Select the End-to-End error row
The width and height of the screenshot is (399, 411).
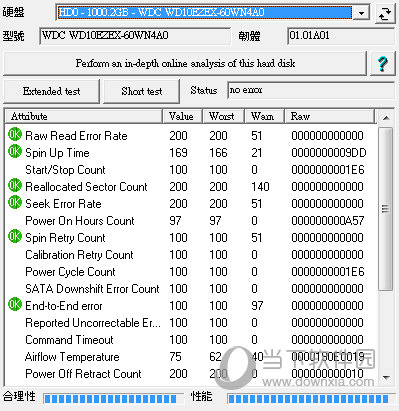pos(192,306)
